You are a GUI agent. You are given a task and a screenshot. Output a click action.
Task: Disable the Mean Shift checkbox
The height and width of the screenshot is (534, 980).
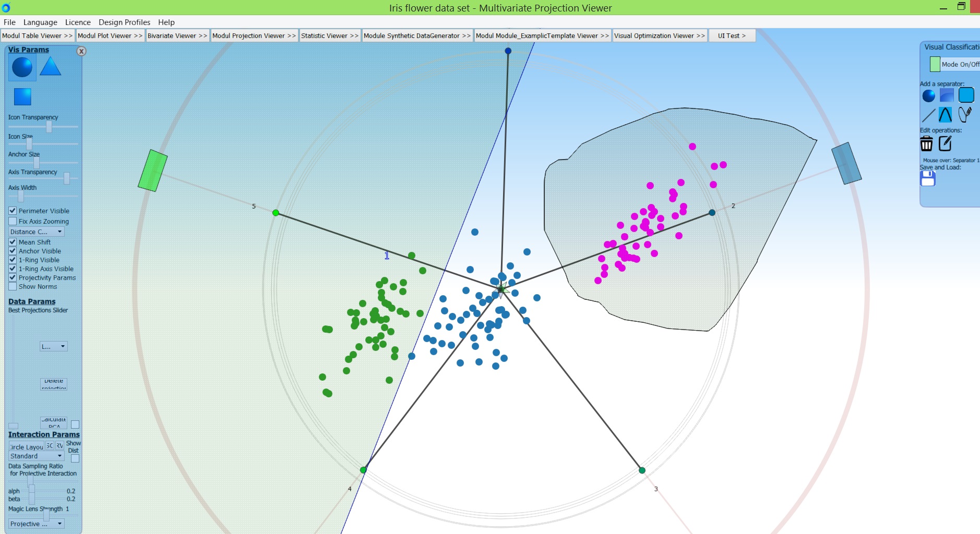pos(12,242)
